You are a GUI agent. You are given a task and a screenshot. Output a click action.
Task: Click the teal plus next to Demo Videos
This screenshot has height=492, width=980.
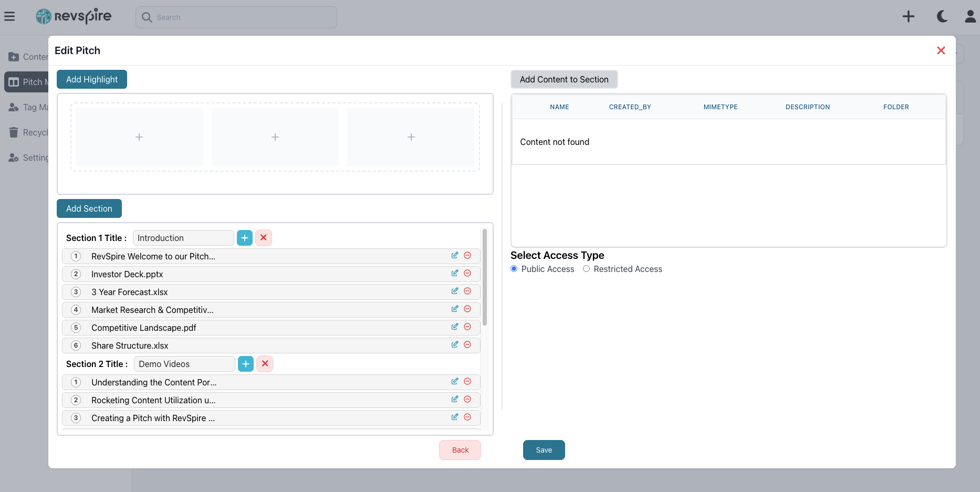[x=245, y=363]
